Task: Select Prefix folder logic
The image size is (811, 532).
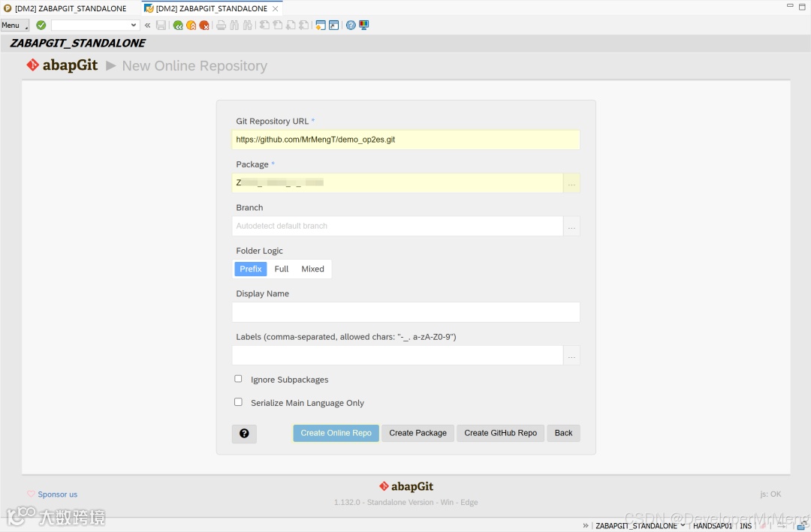Action: (x=250, y=269)
